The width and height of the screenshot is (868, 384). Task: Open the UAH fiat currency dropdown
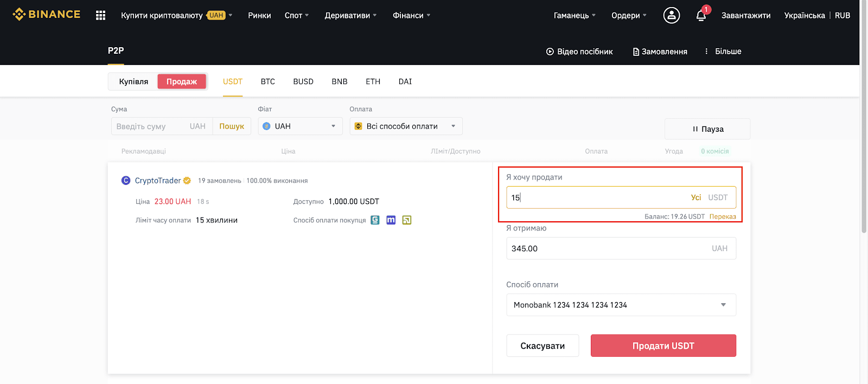point(300,126)
